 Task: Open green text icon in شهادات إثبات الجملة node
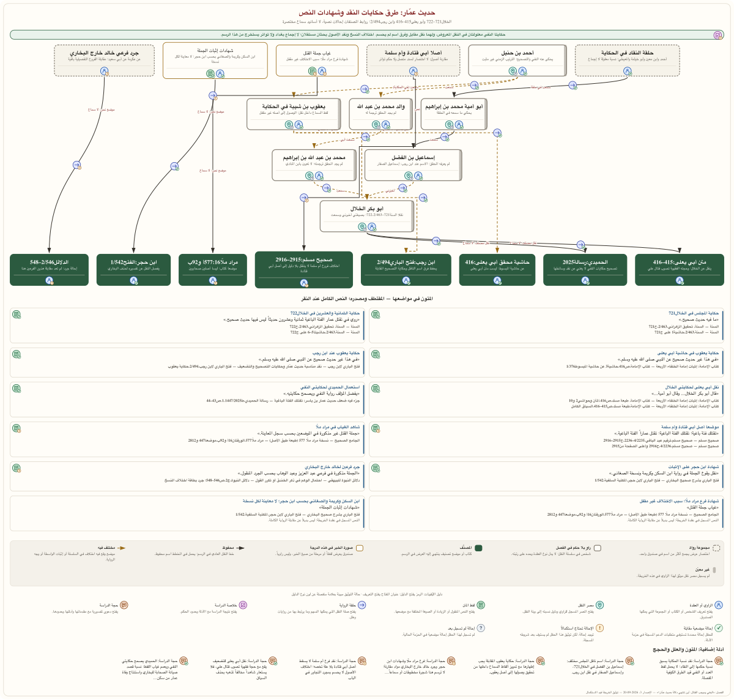[210, 73]
